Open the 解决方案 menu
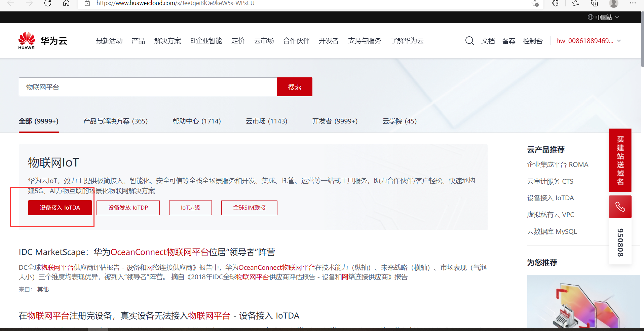Image resolution: width=644 pixels, height=331 pixels. pyautogui.click(x=167, y=41)
